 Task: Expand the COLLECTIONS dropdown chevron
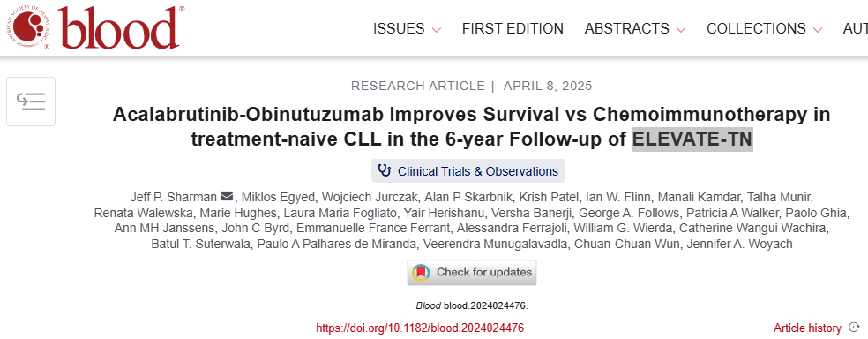818,29
